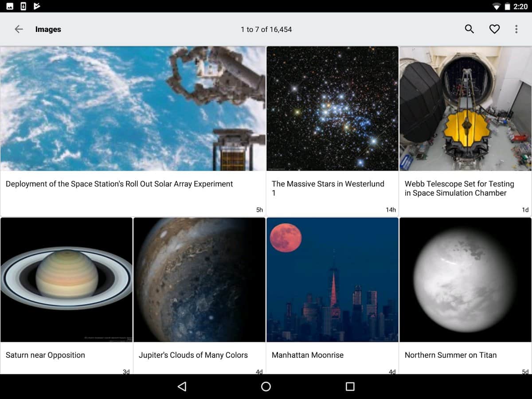View the grayscale Titan image
Viewport: 532px width, 399px height.
click(x=465, y=279)
